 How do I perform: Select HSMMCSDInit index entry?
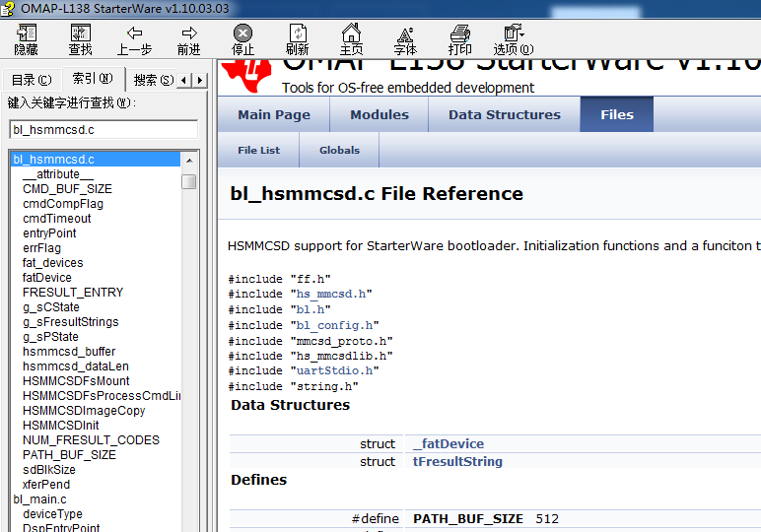[61, 426]
